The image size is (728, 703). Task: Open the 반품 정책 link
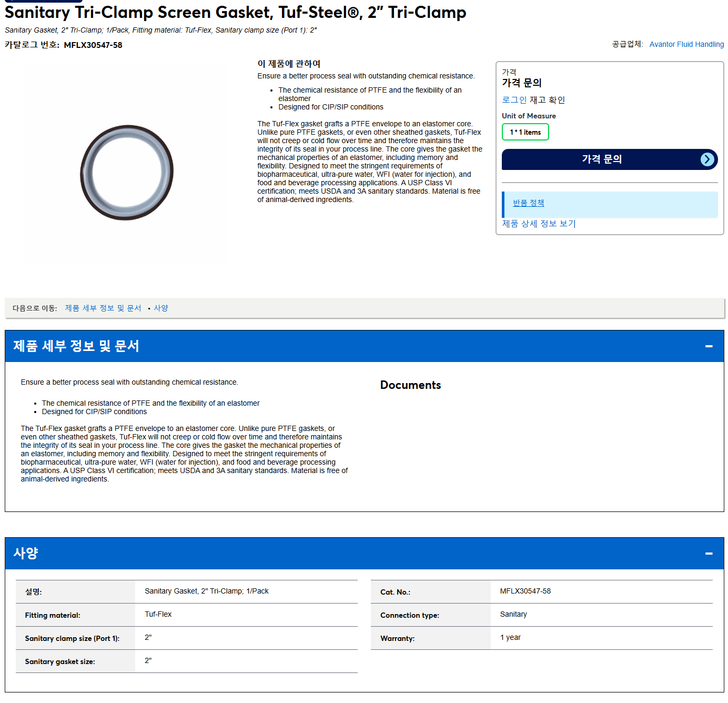tap(528, 203)
